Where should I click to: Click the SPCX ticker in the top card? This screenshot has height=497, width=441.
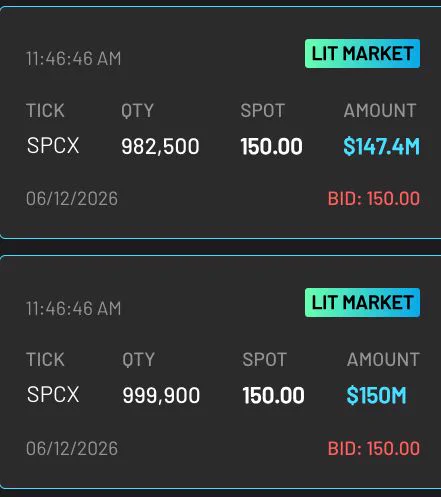53,146
